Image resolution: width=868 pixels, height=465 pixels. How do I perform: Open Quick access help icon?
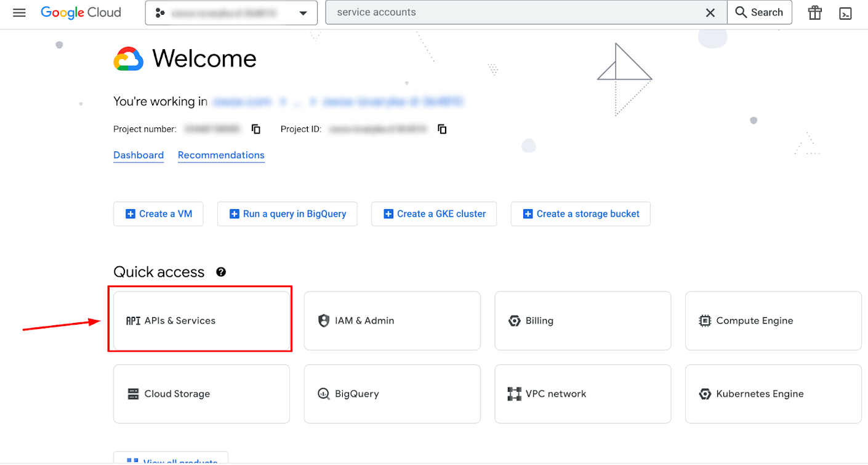pyautogui.click(x=221, y=272)
